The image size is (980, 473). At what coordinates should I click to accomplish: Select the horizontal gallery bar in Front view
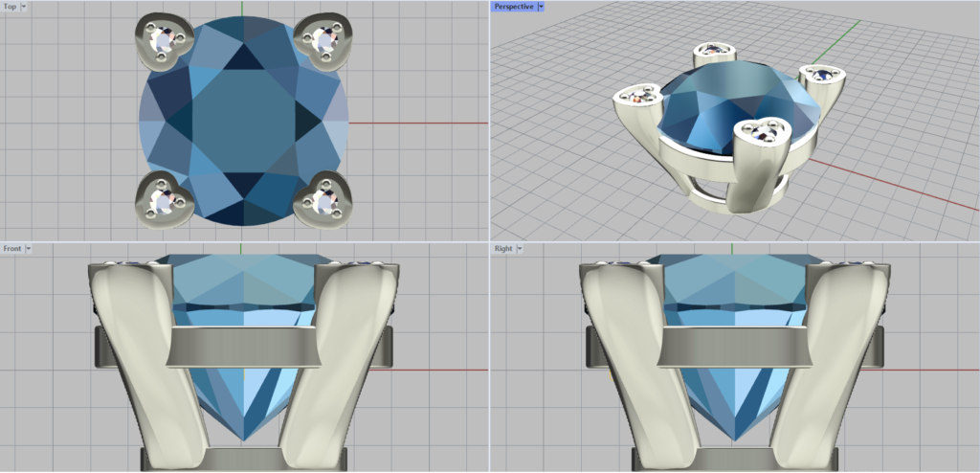(x=243, y=346)
